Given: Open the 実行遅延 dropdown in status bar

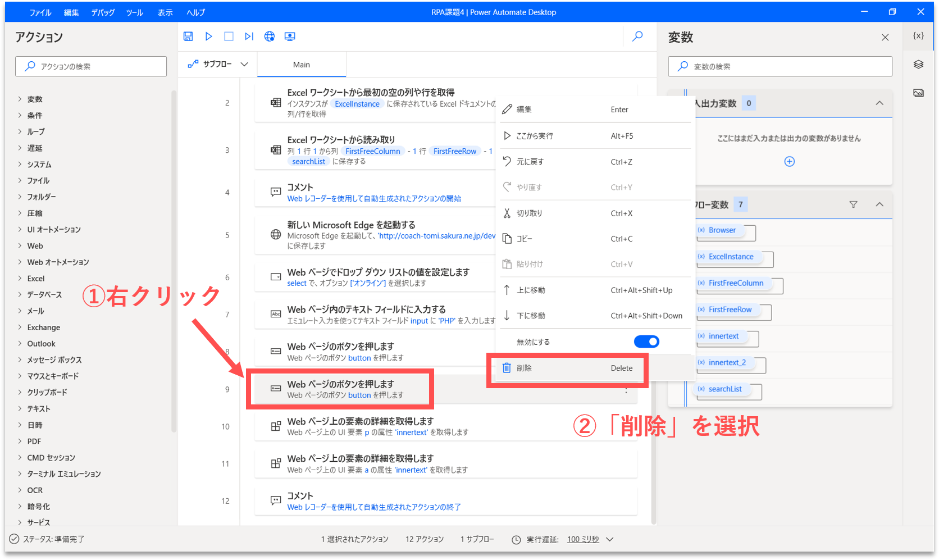Looking at the screenshot, I should click(610, 539).
